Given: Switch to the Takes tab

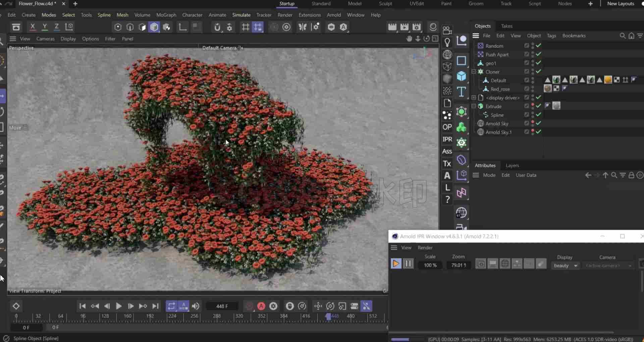Looking at the screenshot, I should 506,26.
